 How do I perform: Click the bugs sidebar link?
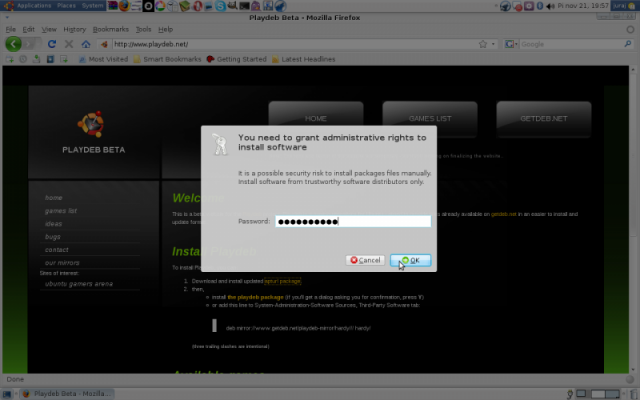point(53,237)
